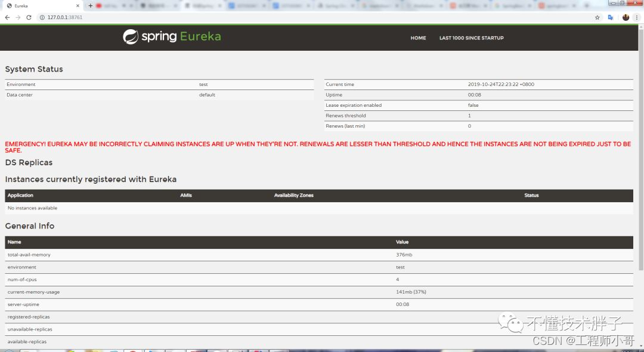Click the available-replicas row name

click(x=27, y=342)
